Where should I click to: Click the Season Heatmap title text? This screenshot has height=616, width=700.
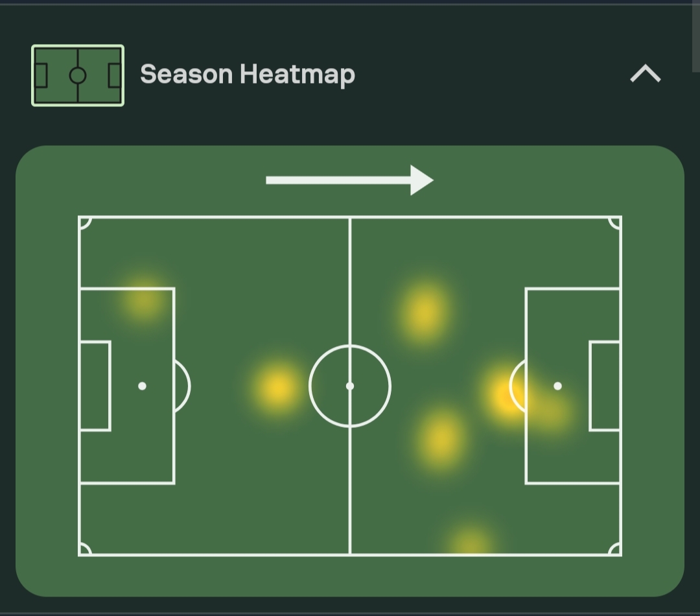(248, 75)
